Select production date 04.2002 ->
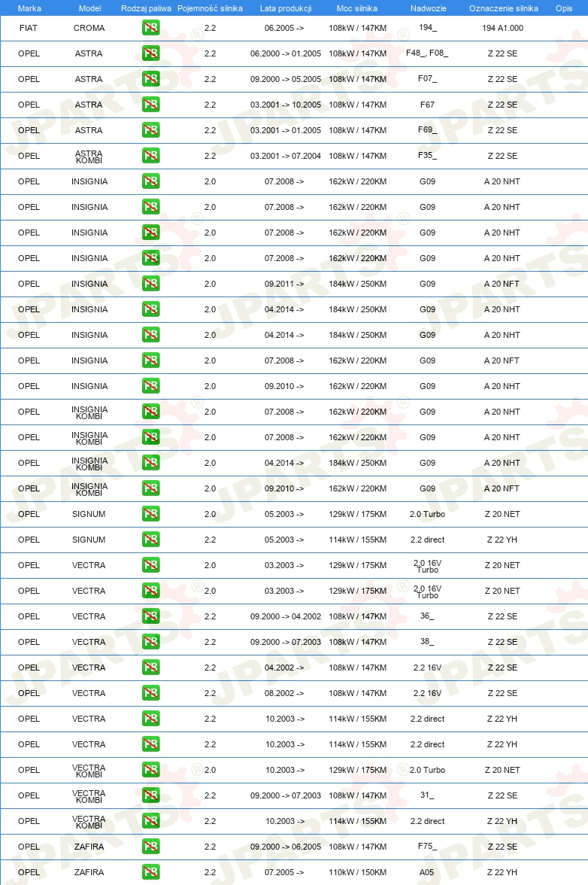The width and height of the screenshot is (588, 885). (x=284, y=667)
